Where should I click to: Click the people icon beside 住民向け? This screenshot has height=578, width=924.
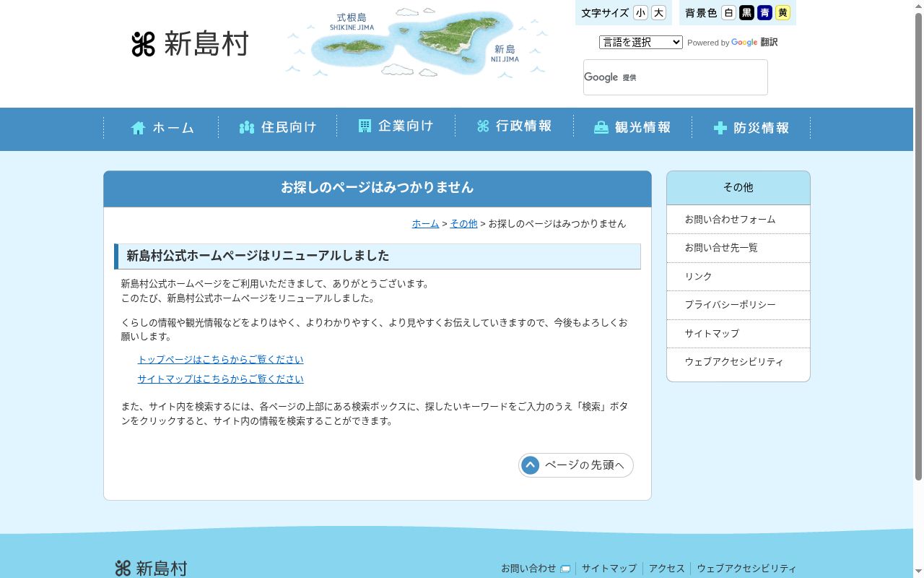coord(247,128)
